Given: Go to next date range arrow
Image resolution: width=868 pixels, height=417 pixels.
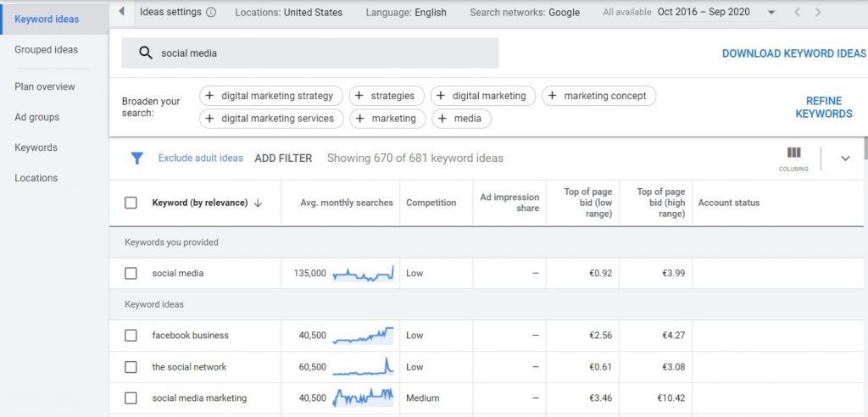Looking at the screenshot, I should click(x=818, y=12).
